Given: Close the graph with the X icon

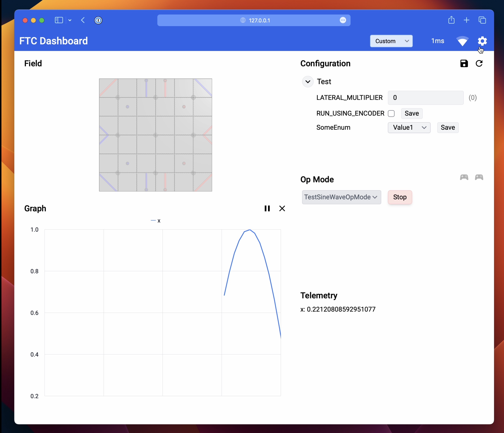Looking at the screenshot, I should pyautogui.click(x=282, y=208).
